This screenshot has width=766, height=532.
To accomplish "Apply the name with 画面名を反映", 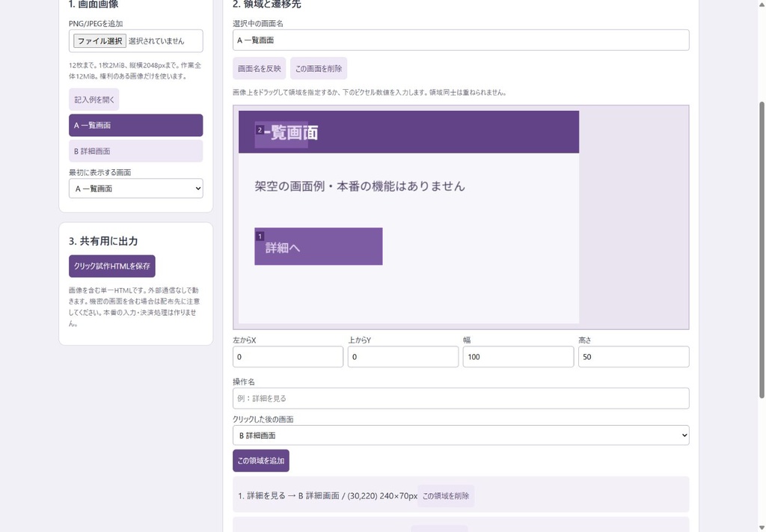I will click(x=259, y=68).
